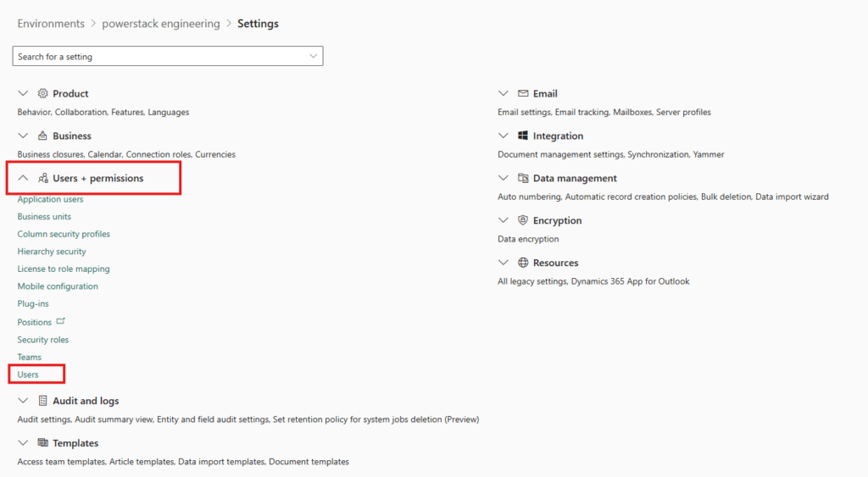
Task: Click the Email envelope icon
Action: [x=523, y=93]
